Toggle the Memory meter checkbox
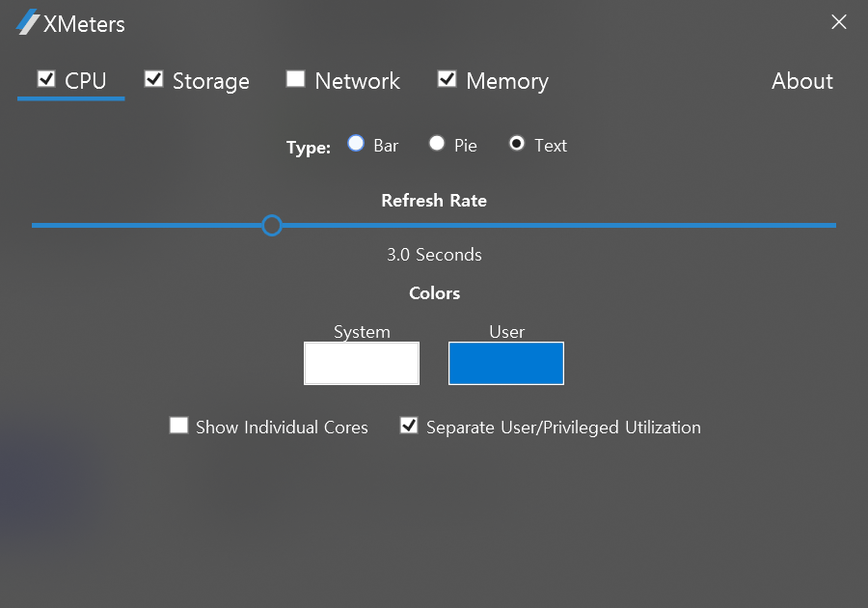This screenshot has height=608, width=868. [447, 79]
